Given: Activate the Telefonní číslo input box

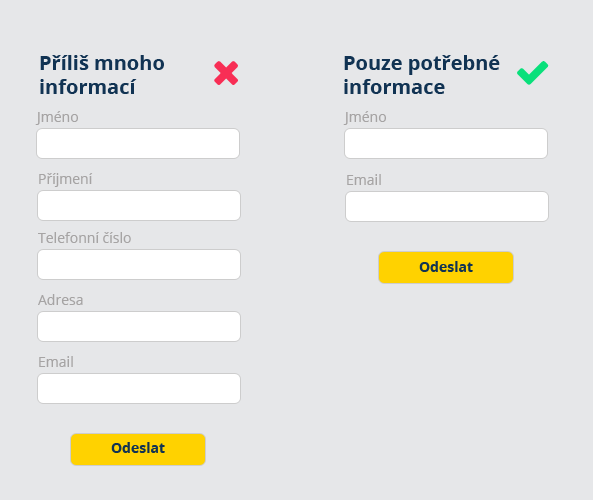Looking at the screenshot, I should click(139, 264).
